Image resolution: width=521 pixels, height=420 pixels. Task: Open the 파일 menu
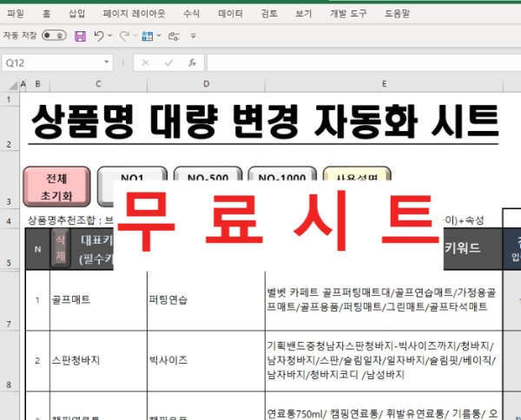click(16, 14)
